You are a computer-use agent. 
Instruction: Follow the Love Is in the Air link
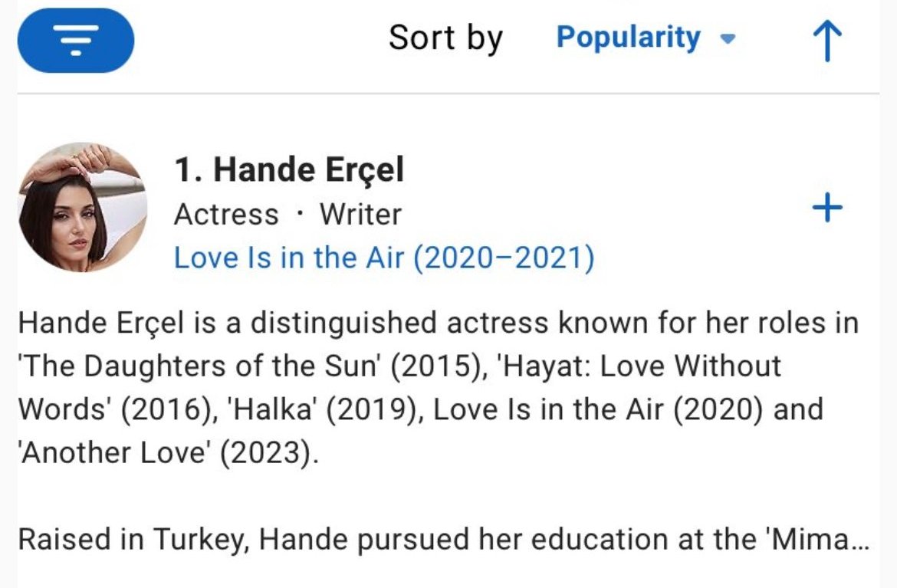384,258
